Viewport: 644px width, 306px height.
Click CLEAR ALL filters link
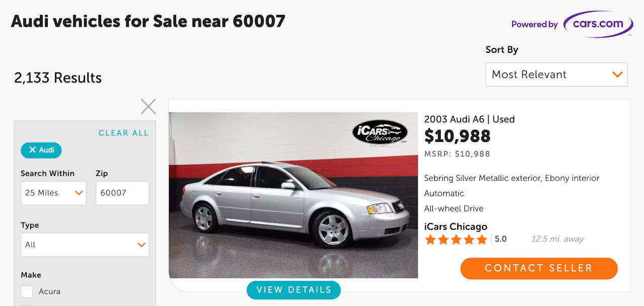(x=124, y=133)
